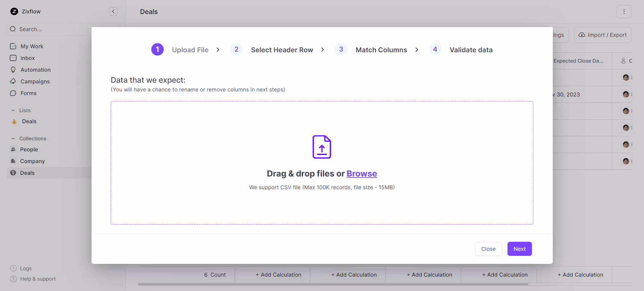Click the Zixflow logo icon
Viewport: 644px width, 291px height.
(14, 11)
